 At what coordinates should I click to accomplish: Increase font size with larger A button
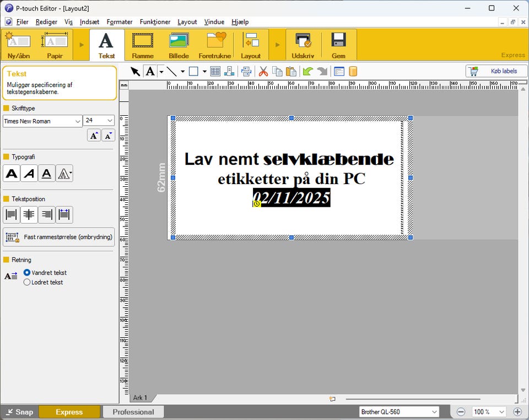point(94,136)
